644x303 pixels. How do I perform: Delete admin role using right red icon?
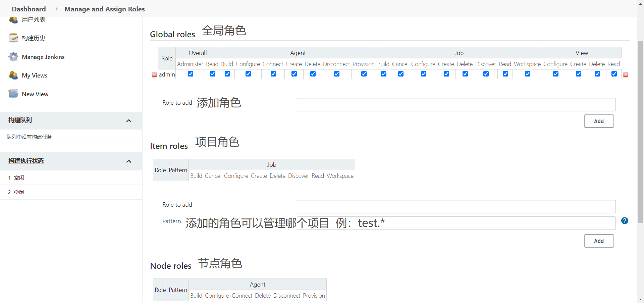tap(626, 75)
